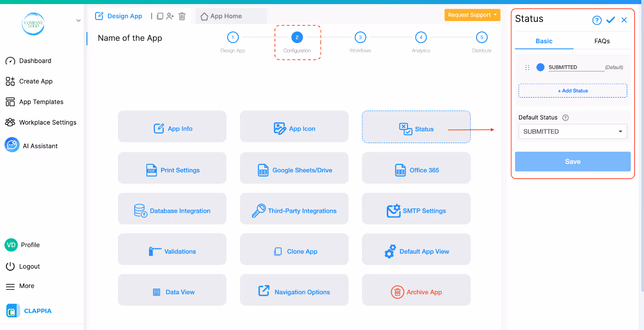Screen dimensions: 644x330
Task: Go to step 1 Design App
Action: click(x=233, y=37)
